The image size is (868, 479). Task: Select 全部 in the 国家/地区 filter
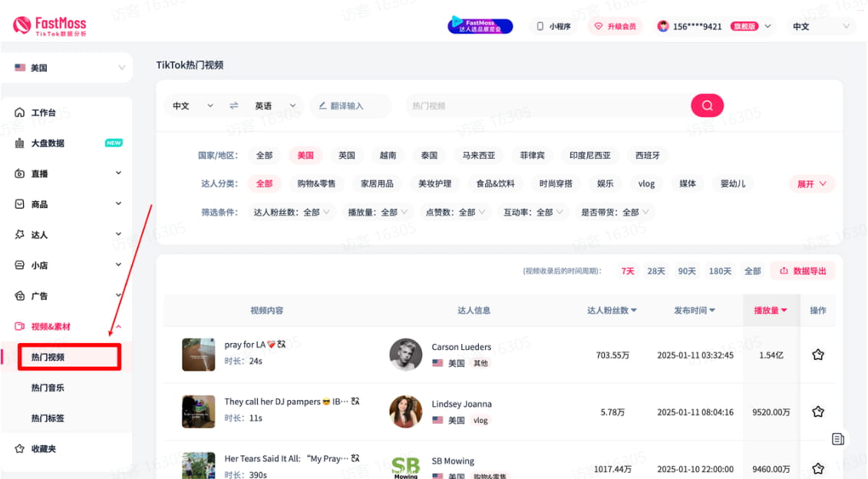[x=264, y=155]
